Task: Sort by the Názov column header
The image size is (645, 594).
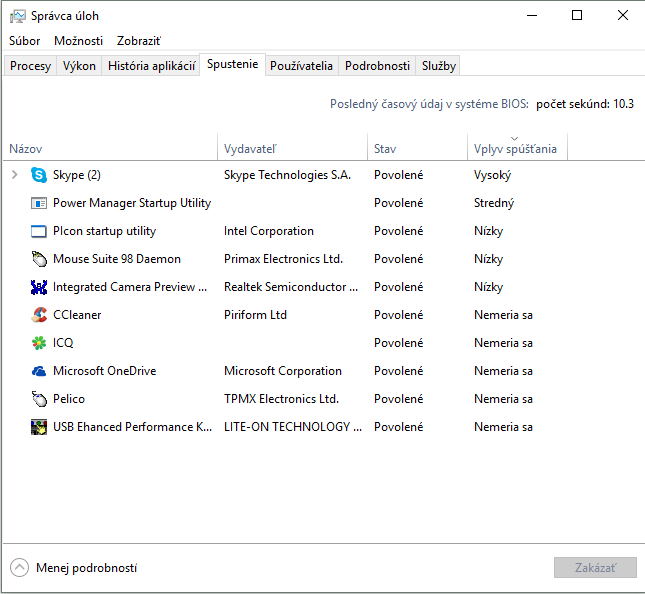Action: pos(110,148)
